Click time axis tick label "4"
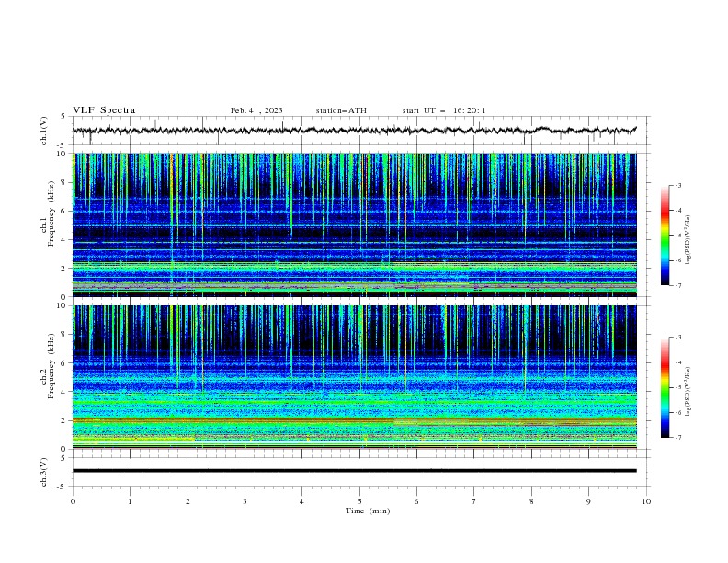Image resolution: width=728 pixels, height=563 pixels. point(301,501)
